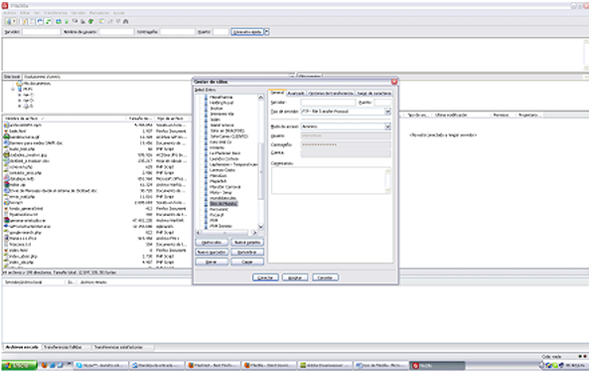The width and height of the screenshot is (600, 373).
Task: Toggle the message log toolbar icon
Action: (24, 21)
